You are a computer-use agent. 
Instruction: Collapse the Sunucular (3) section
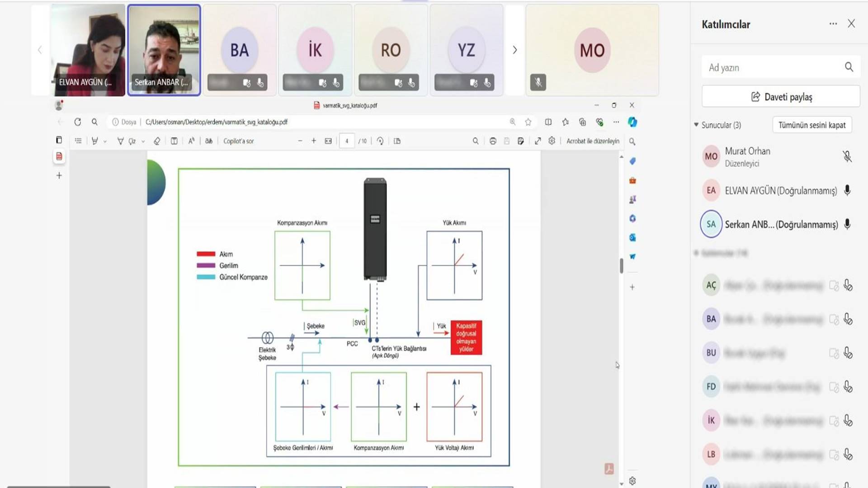pos(696,125)
